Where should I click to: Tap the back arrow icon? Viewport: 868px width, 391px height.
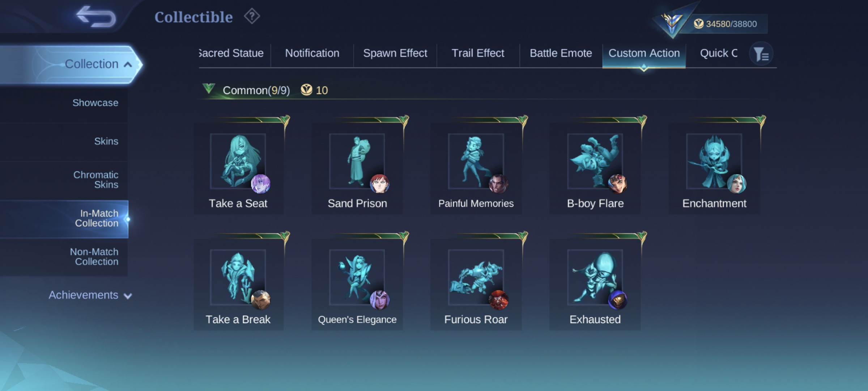pyautogui.click(x=96, y=17)
